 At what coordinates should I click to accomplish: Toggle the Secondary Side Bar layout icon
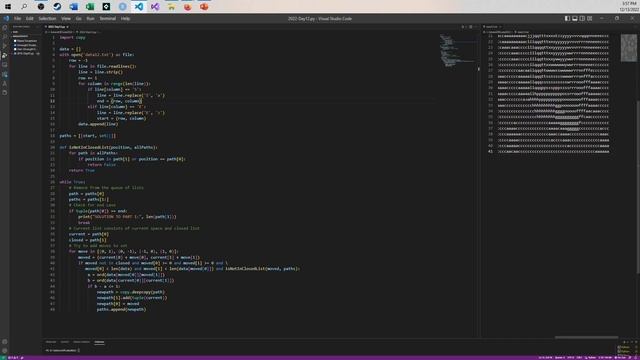coord(582,18)
